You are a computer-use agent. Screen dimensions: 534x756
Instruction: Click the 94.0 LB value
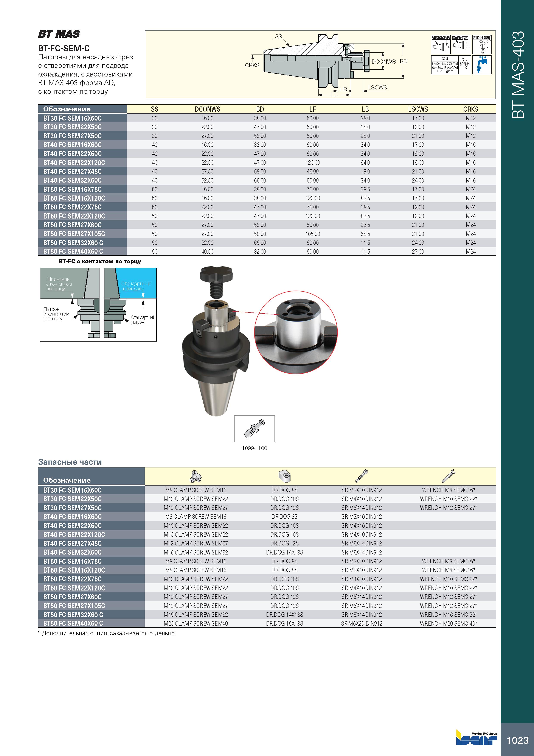[x=365, y=163]
